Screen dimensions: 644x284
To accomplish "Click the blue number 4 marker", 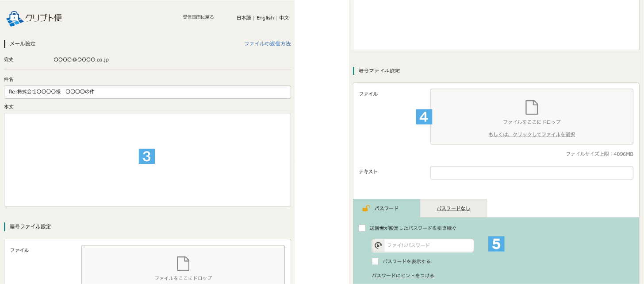I will [424, 117].
